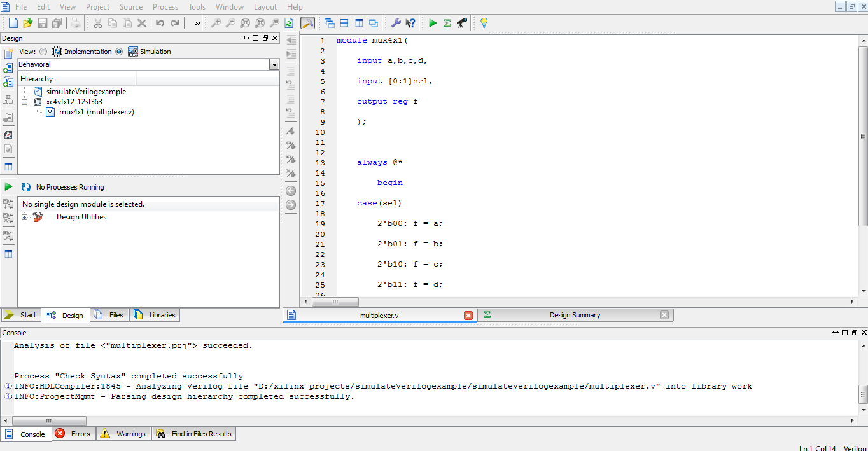868x451 pixels.
Task: Select mux4x1 (multiplexer.v) in hierarchy
Action: point(96,112)
